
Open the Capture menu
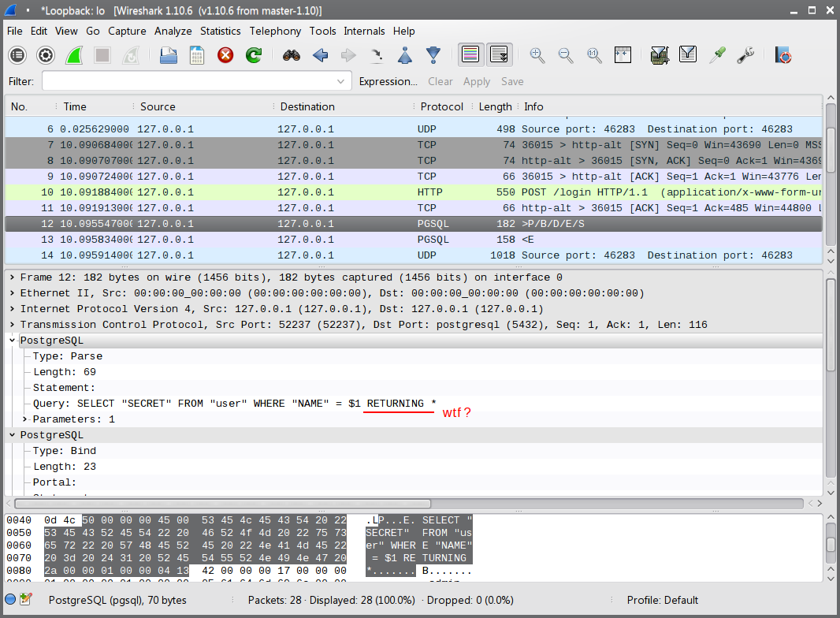pos(127,31)
